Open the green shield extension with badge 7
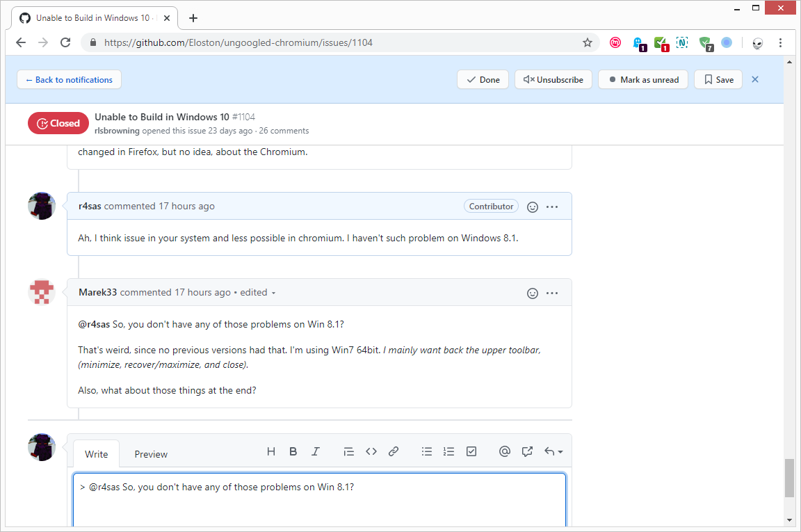Image resolution: width=801 pixels, height=532 pixels. (x=706, y=44)
